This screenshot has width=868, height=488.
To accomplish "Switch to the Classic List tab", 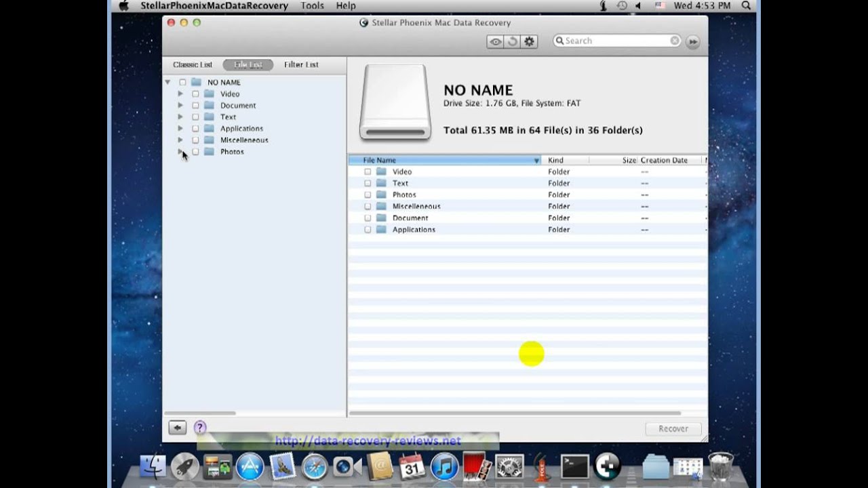I will (193, 64).
